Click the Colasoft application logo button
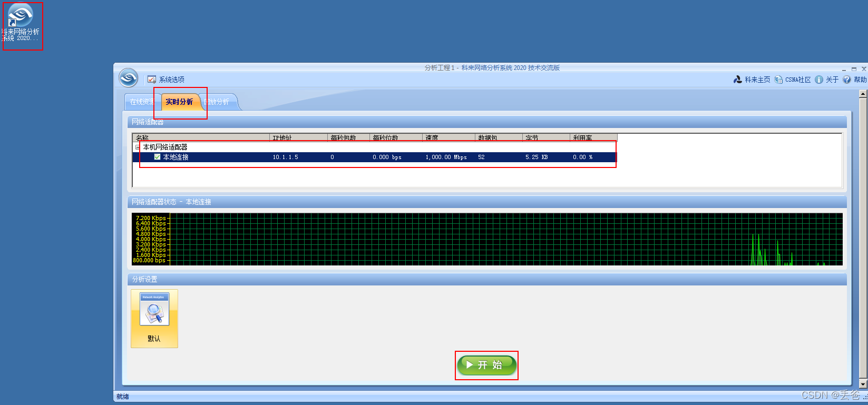868x405 pixels. tap(128, 78)
